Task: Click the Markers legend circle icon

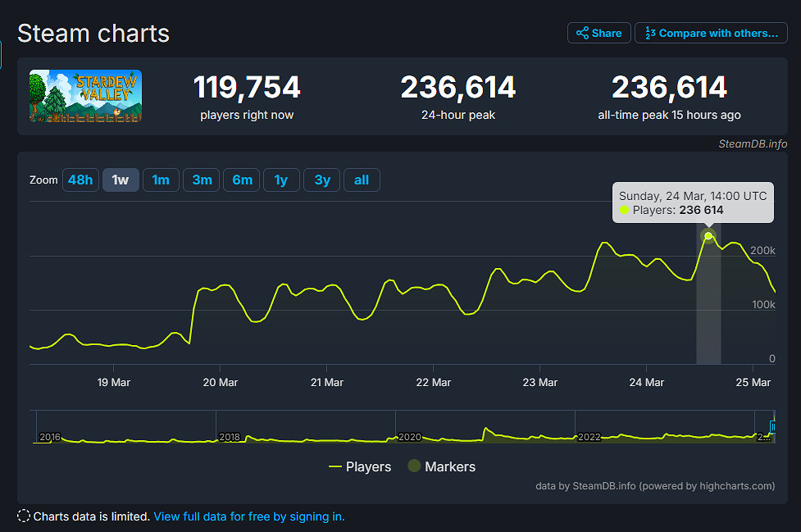Action: 415,466
